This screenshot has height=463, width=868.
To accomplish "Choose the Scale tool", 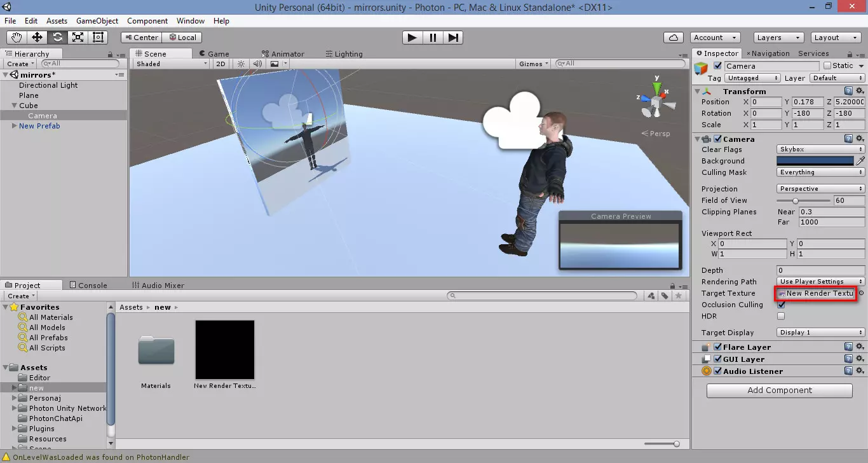I will (78, 38).
